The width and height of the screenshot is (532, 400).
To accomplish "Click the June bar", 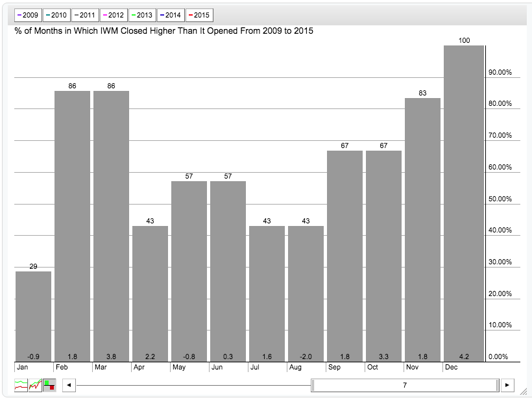I will pos(228,271).
